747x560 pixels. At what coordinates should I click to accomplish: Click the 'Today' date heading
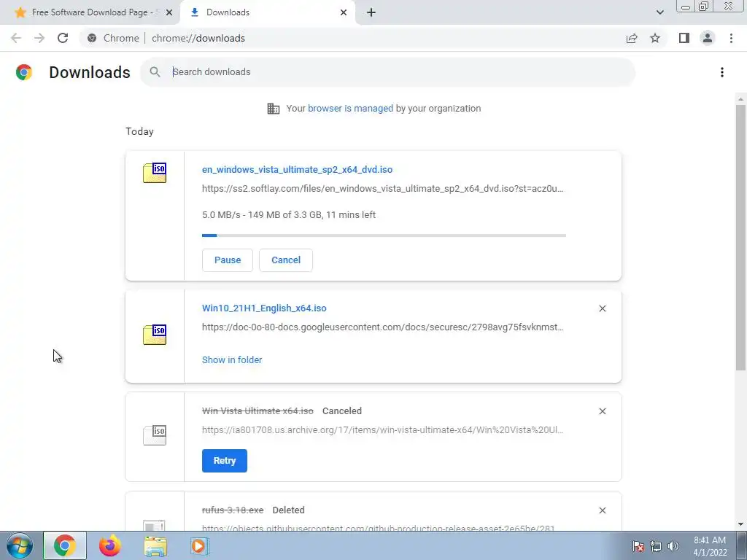pos(139,131)
